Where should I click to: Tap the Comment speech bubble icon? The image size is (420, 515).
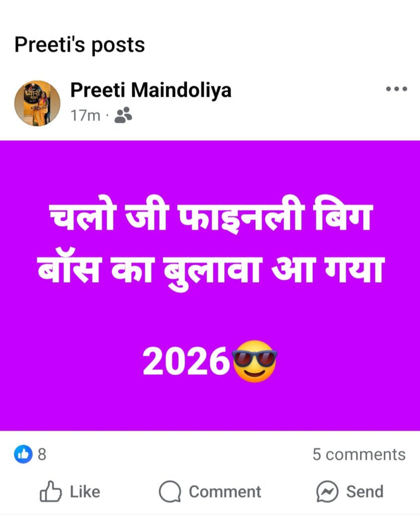[x=170, y=492]
